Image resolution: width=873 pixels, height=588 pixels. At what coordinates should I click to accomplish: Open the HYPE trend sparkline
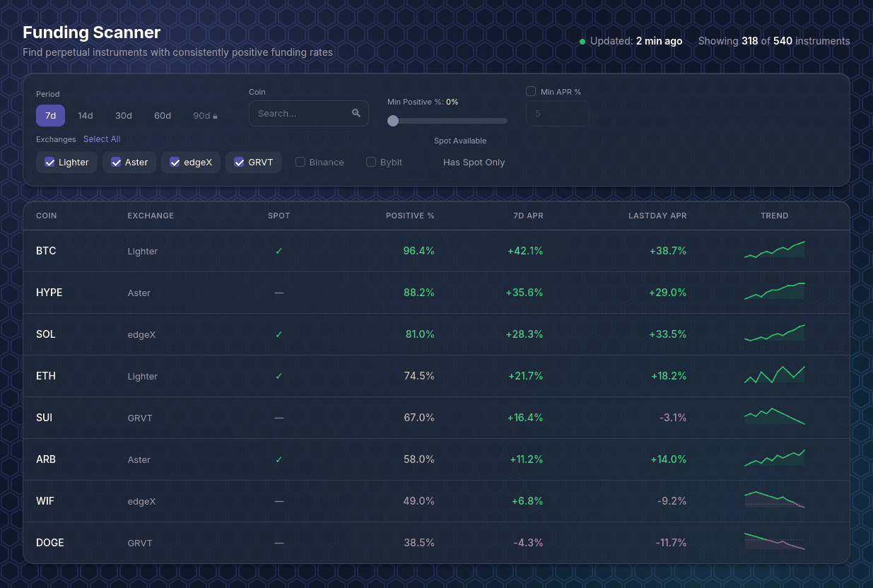click(x=775, y=291)
